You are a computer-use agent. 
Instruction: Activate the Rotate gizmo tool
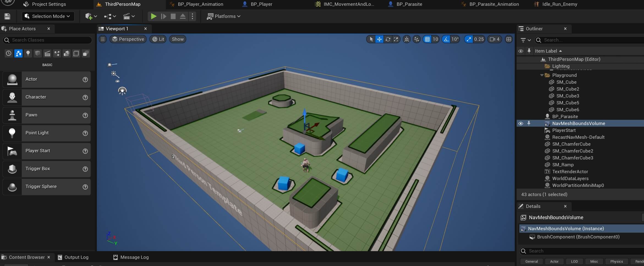point(388,39)
